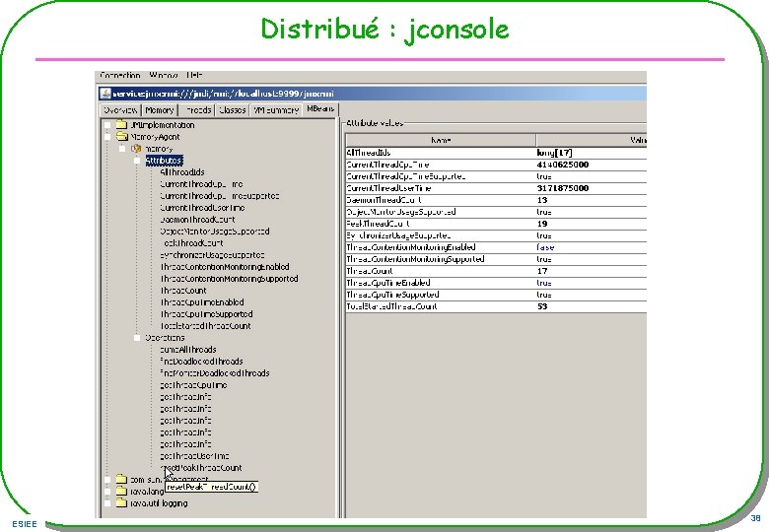Select the resetPeakThreadCount operation

pos(201,467)
